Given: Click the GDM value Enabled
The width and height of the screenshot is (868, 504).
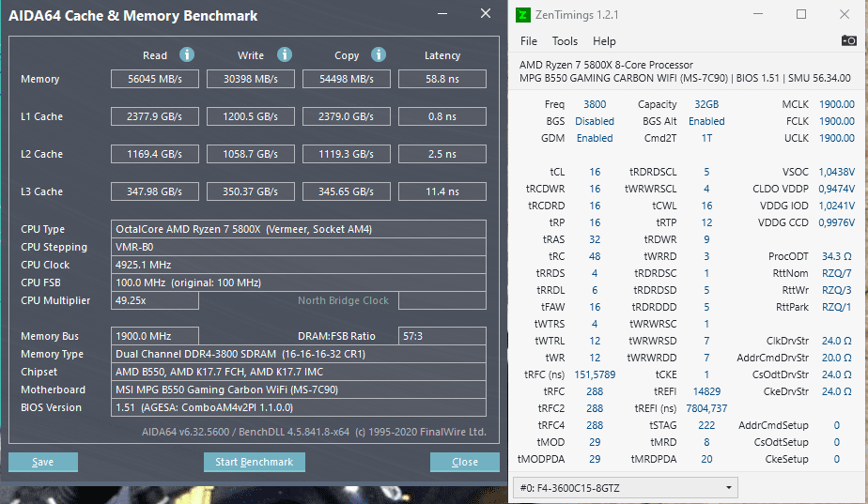Looking at the screenshot, I should click(x=595, y=138).
